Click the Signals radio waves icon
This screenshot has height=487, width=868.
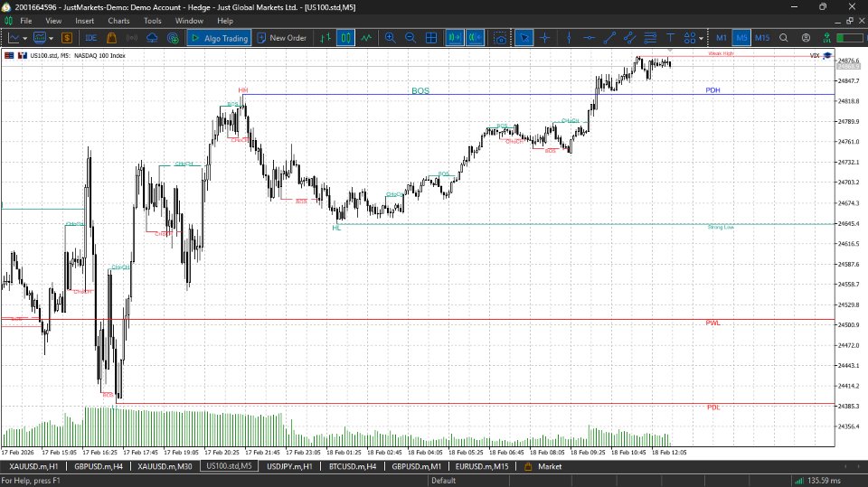(132, 38)
